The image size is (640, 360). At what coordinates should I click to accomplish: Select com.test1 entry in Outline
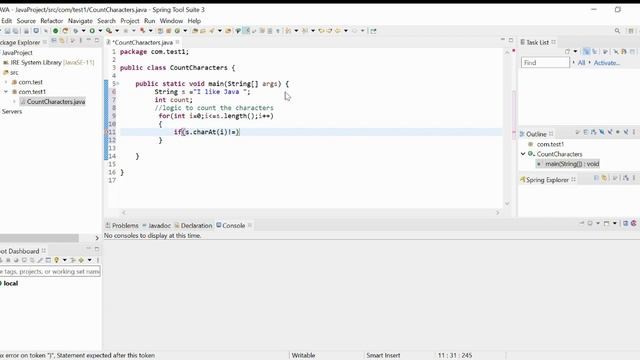546,144
